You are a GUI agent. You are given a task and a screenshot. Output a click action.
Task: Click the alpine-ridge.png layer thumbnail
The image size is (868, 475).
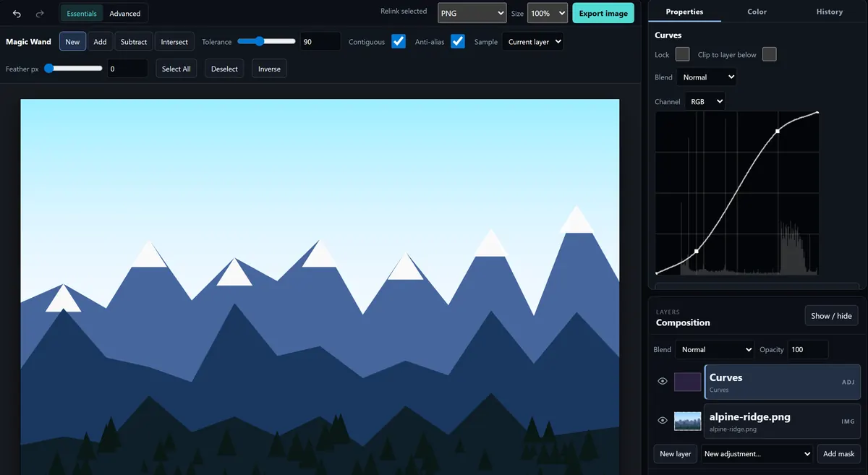687,421
